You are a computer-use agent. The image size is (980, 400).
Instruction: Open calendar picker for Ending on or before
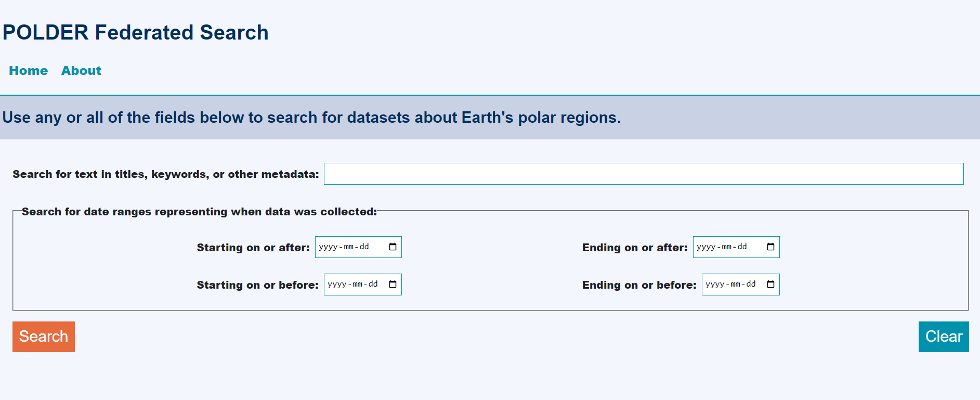pos(770,285)
